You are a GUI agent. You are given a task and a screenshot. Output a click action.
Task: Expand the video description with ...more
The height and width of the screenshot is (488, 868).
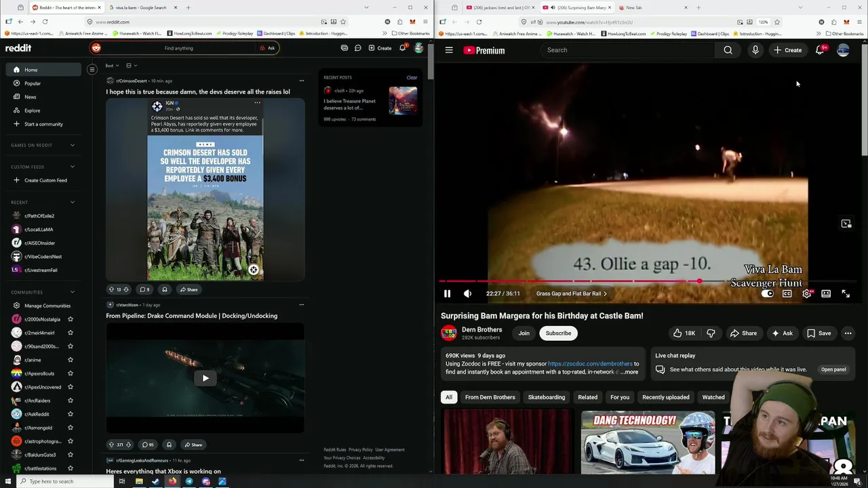[628, 372]
